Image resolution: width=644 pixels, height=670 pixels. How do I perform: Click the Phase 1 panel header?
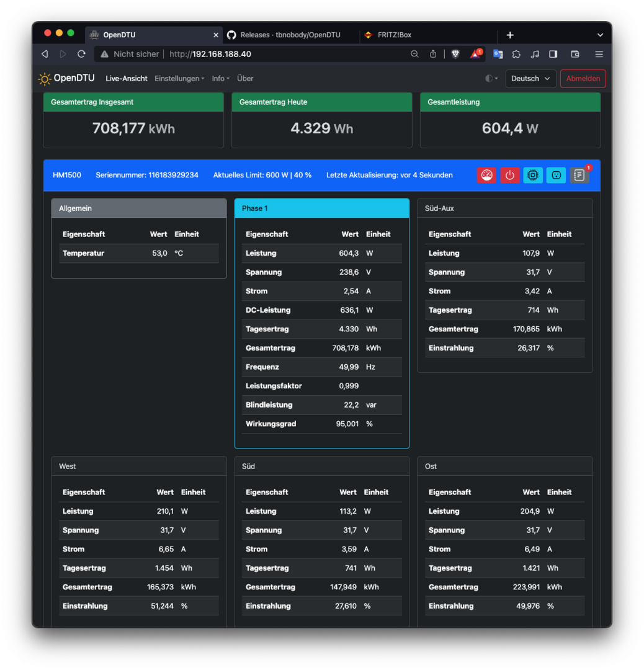coord(322,208)
